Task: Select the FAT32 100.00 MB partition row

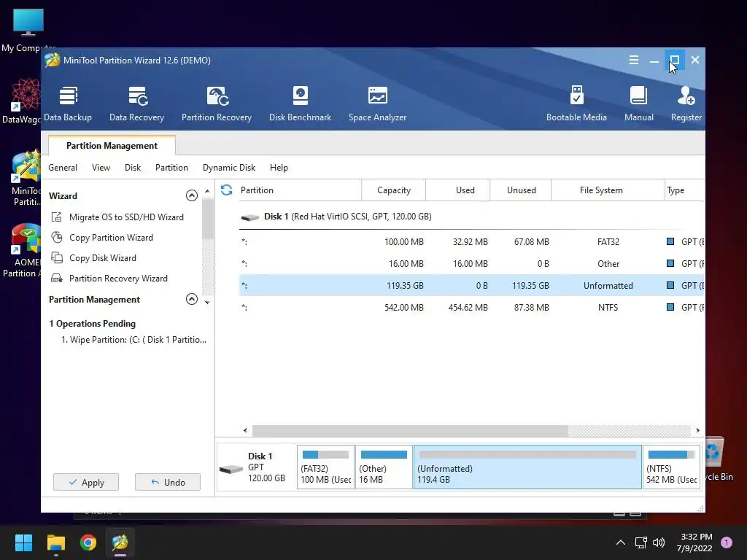Action: coord(472,242)
